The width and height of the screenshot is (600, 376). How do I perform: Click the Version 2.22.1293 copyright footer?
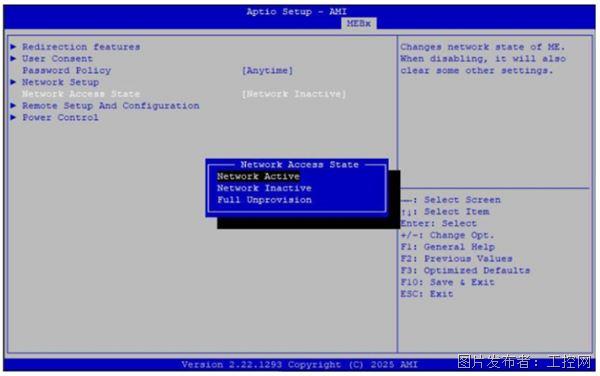pos(300,365)
